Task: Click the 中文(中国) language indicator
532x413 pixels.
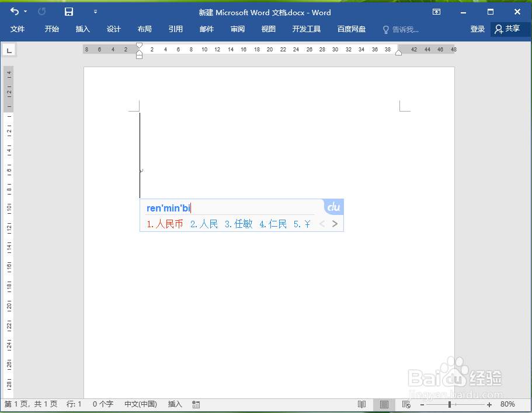Action: [140, 404]
